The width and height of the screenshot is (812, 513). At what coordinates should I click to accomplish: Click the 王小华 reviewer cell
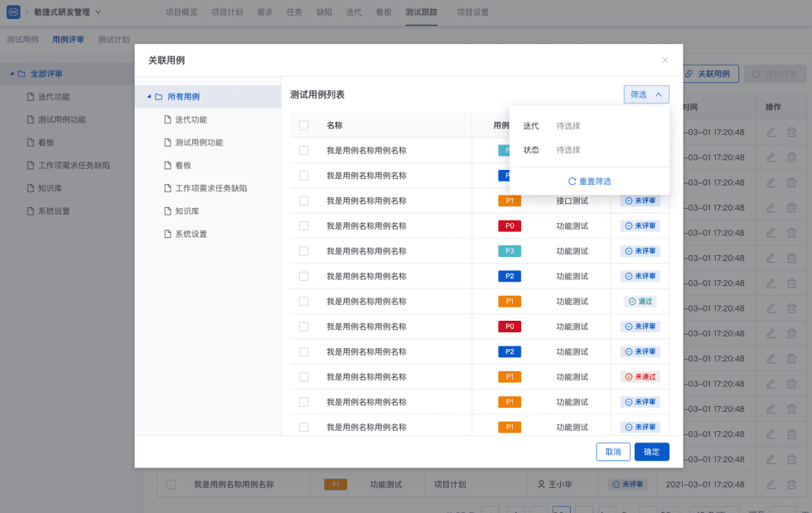coord(554,485)
